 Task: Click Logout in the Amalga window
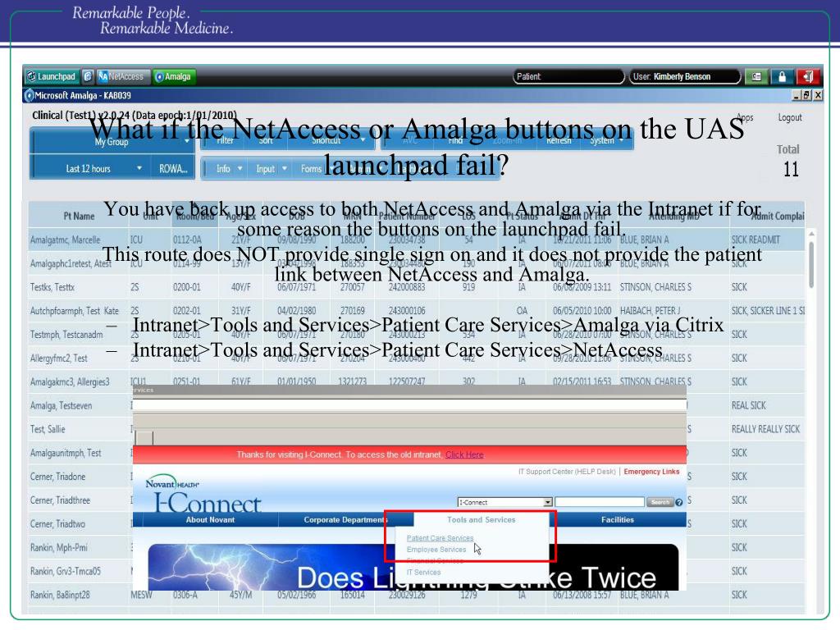[790, 117]
